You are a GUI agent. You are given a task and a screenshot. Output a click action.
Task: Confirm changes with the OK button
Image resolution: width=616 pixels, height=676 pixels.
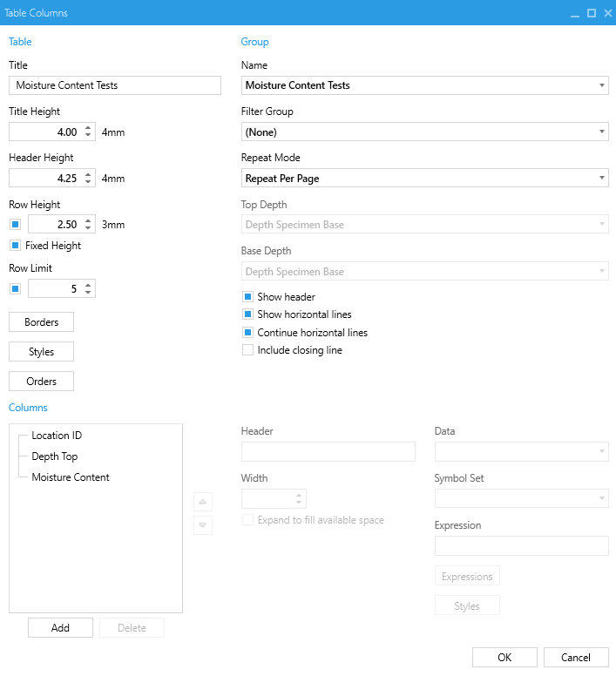504,657
